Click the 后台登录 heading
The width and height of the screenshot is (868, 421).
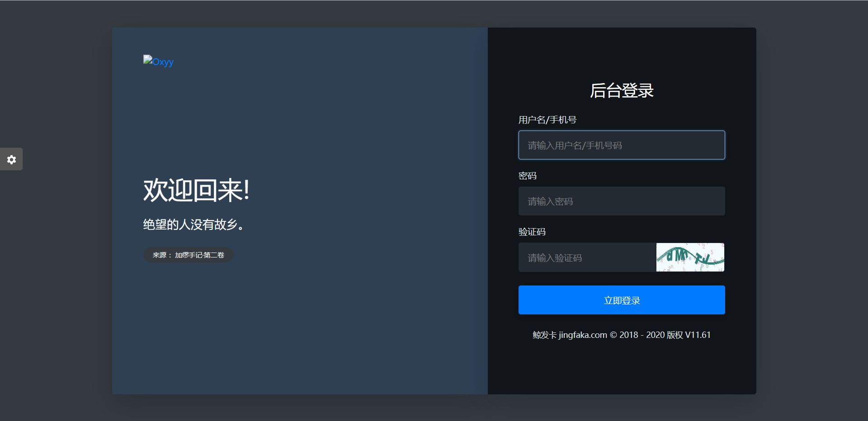622,90
